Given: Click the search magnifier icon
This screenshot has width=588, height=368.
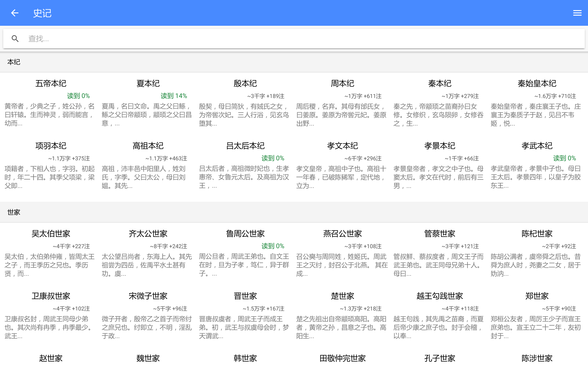Looking at the screenshot, I should click(x=15, y=39).
